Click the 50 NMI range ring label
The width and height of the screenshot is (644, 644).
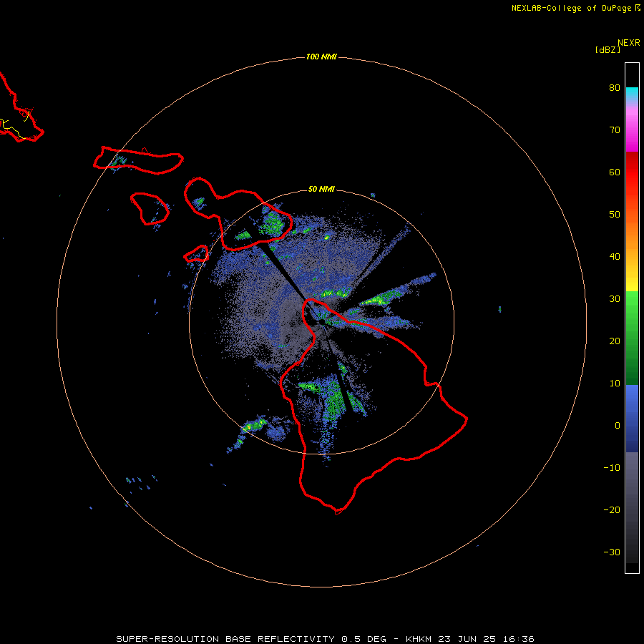(x=321, y=189)
